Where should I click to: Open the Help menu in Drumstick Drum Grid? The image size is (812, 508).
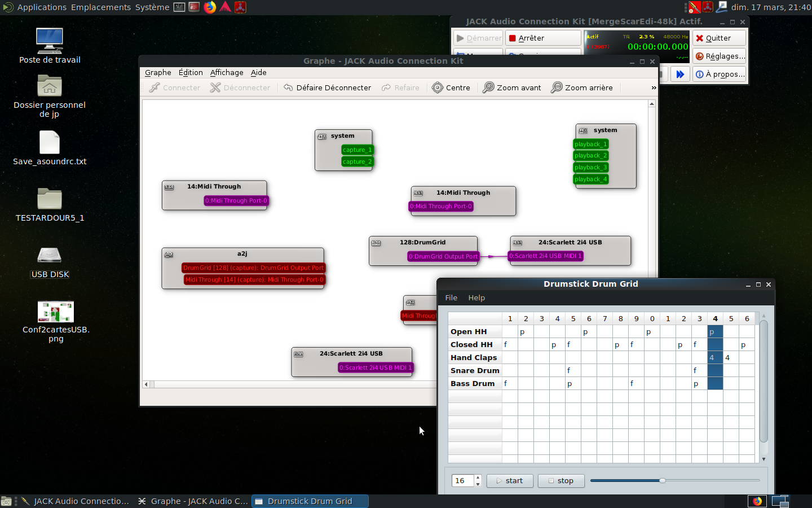476,297
